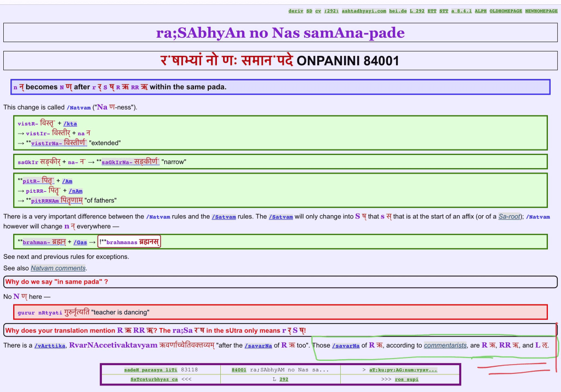561x392 pixels.
Task: Open the pitRRNAm 'of fathers' link
Action: (x=56, y=200)
